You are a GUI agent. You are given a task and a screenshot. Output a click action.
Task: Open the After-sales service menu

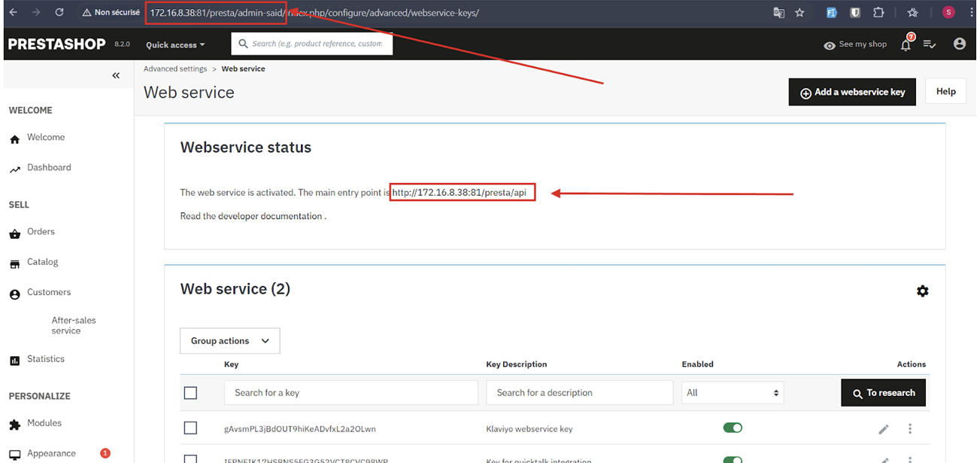point(74,325)
